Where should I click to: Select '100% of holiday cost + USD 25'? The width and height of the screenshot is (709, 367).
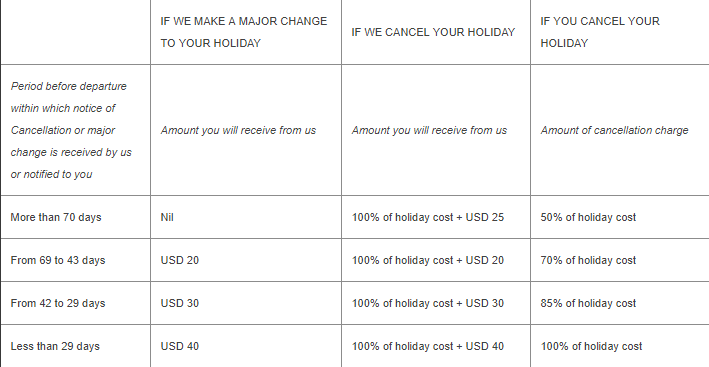tap(428, 217)
